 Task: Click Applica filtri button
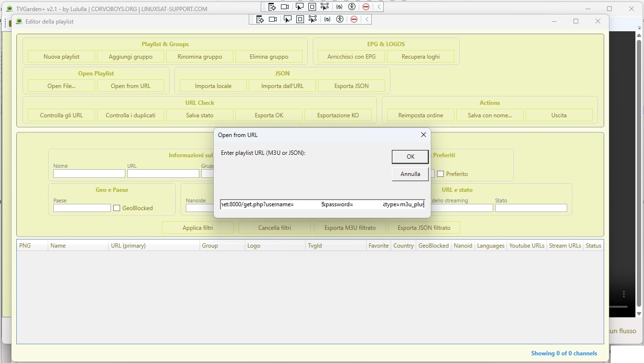point(198,228)
